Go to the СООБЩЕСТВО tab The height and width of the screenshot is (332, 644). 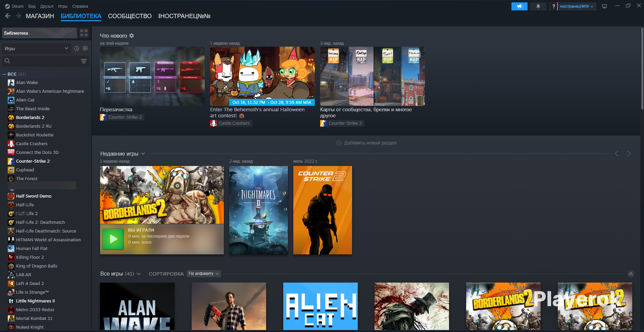pyautogui.click(x=130, y=16)
